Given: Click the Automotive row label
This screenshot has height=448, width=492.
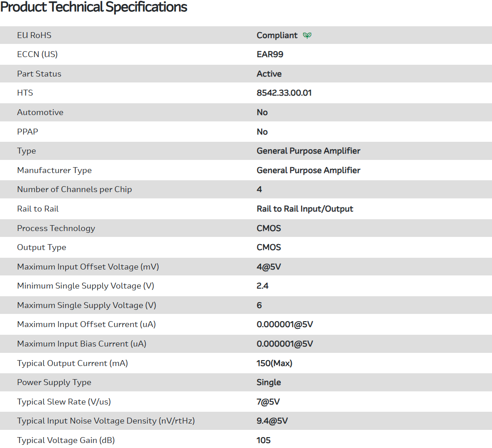Looking at the screenshot, I should tap(40, 112).
